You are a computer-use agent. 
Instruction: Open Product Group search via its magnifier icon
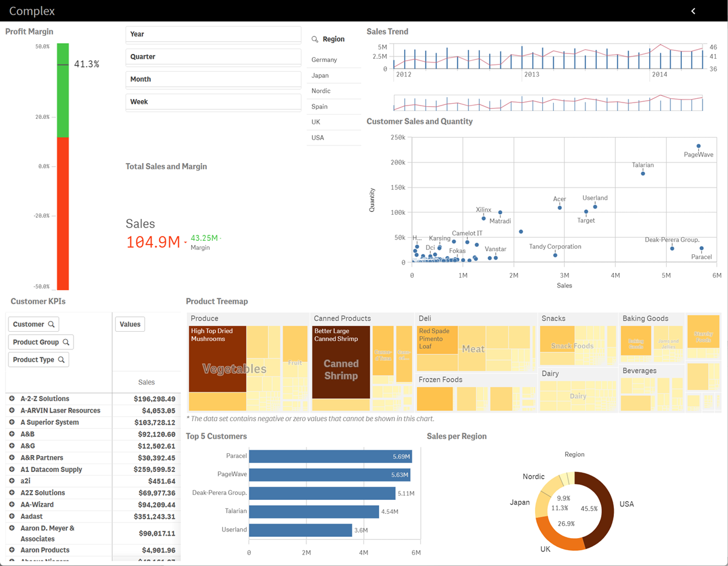point(67,342)
